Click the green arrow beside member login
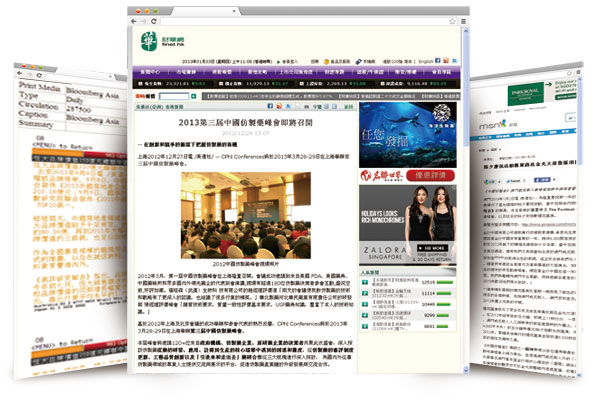Viewport: 600px width, 404px height. [x=279, y=62]
